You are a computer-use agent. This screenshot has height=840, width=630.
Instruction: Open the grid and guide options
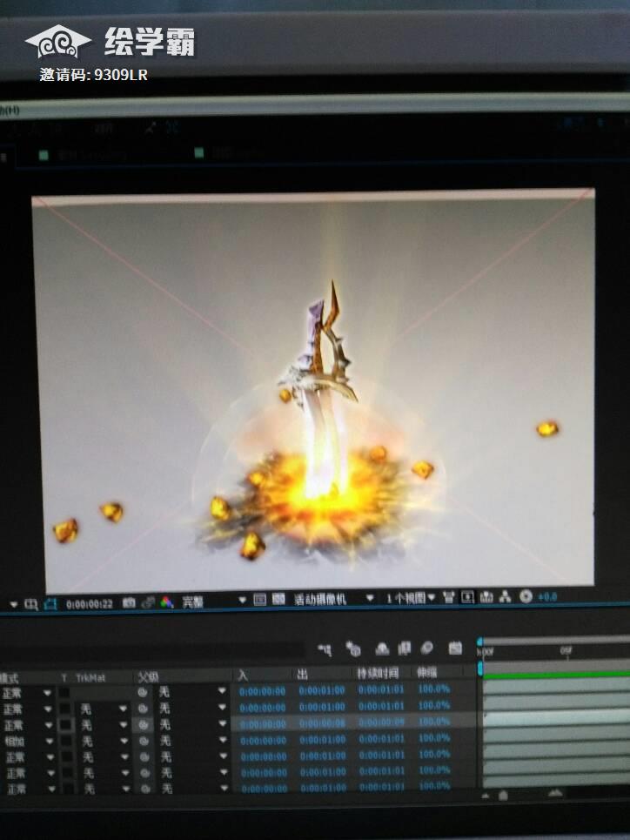pos(31,605)
